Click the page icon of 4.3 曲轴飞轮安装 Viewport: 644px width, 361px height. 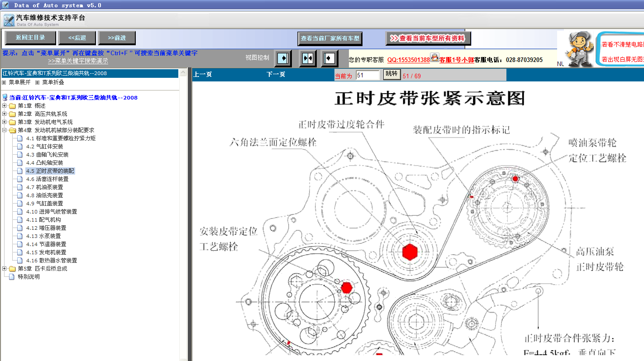[x=20, y=155]
